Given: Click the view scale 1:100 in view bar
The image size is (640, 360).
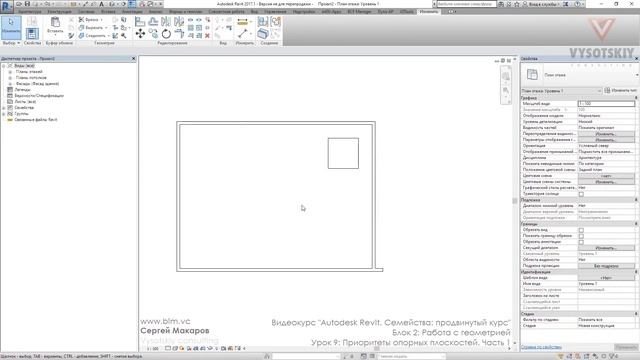Looking at the screenshot, I should pyautogui.click(x=152, y=349).
